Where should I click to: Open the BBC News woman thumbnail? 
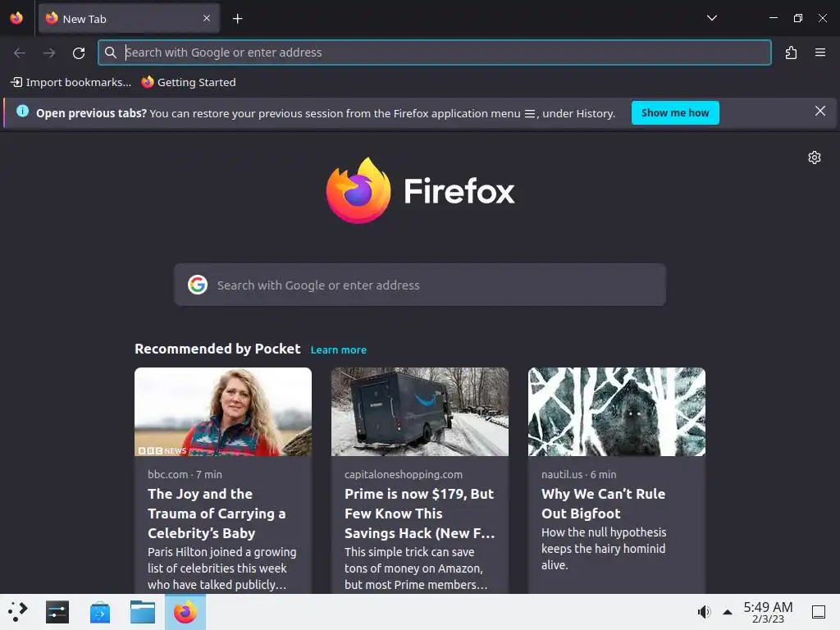pyautogui.click(x=223, y=412)
